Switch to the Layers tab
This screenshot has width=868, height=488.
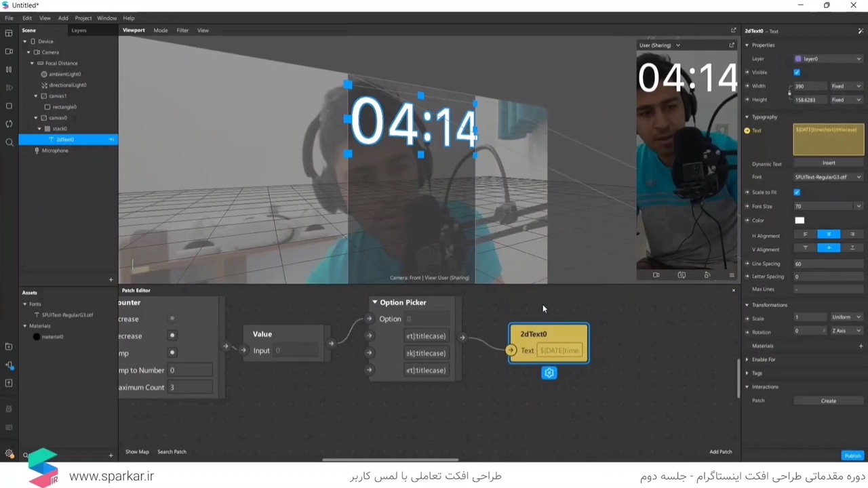pos(79,30)
